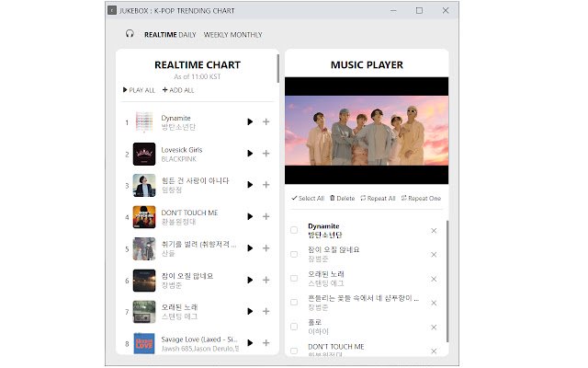
Task: Add the rank 7 song to playlist
Action: tap(266, 311)
